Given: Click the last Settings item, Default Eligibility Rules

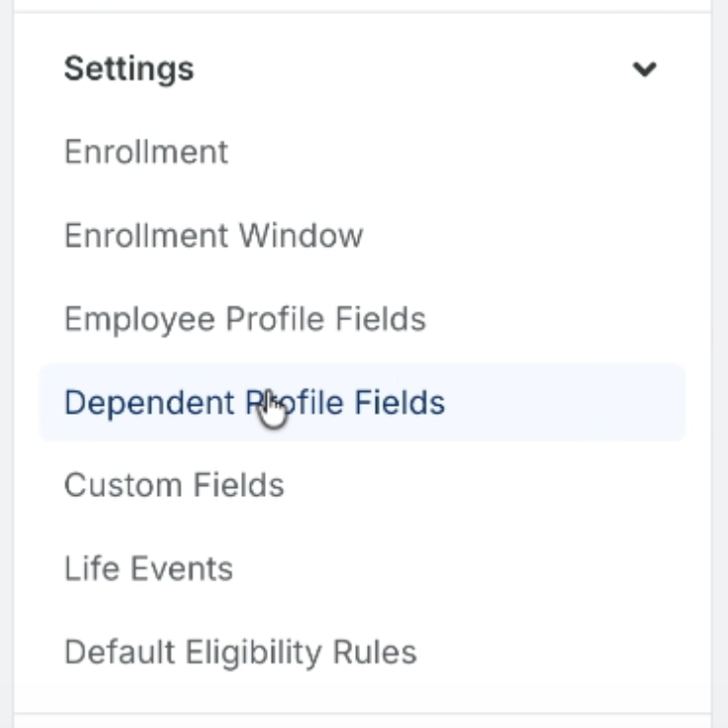Looking at the screenshot, I should pos(240,653).
